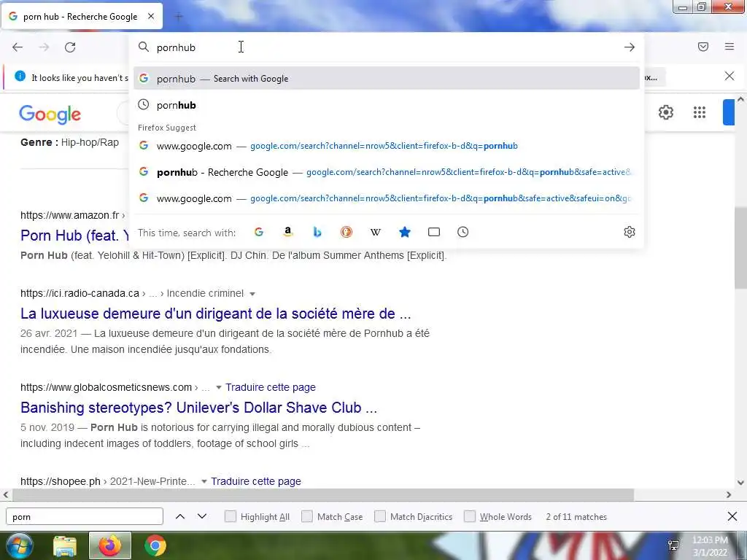Open the Save to Pocket icon
This screenshot has width=747, height=560.
click(703, 47)
